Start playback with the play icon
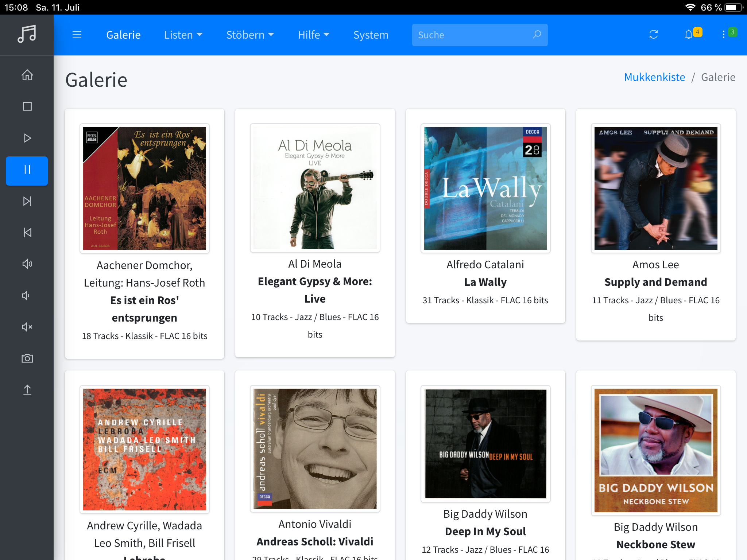 27,138
